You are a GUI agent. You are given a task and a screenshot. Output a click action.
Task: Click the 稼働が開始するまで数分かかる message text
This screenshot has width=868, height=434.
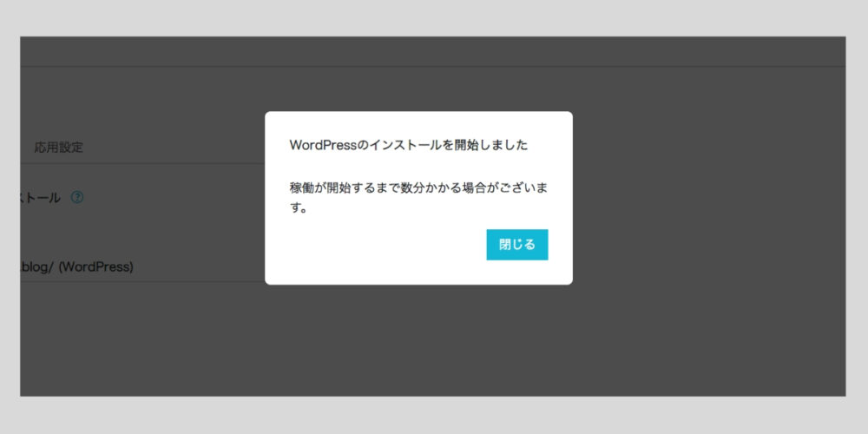419,198
